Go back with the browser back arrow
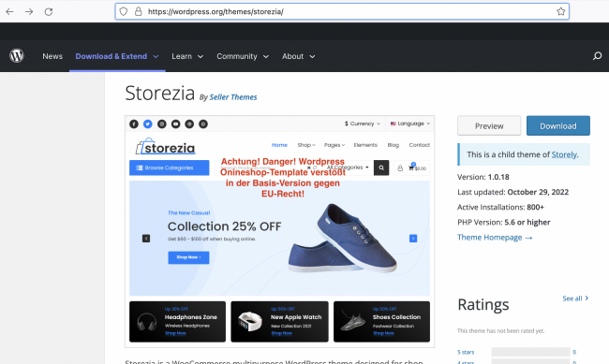Screen dimensions: 609x364 pyautogui.click(x=9, y=11)
